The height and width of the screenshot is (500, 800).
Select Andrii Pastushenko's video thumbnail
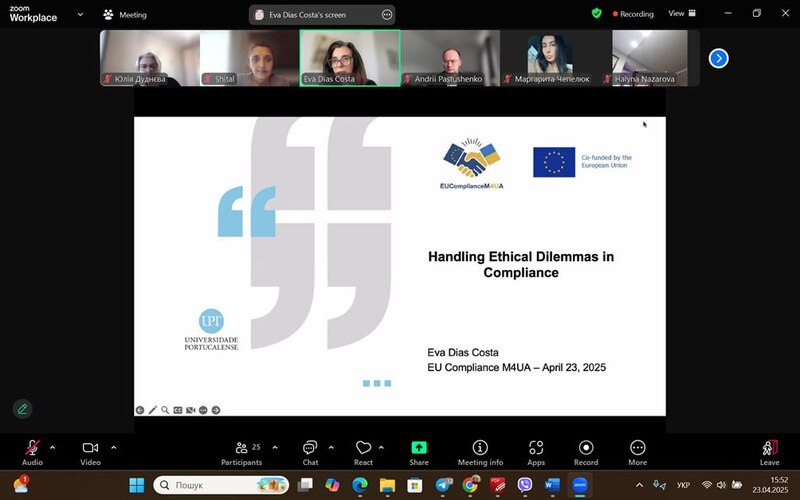[x=450, y=58]
